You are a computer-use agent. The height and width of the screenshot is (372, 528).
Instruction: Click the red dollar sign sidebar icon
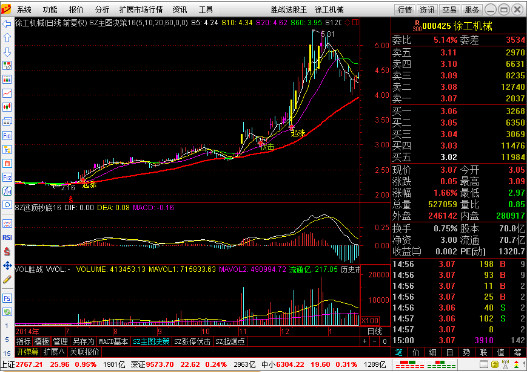7,251
